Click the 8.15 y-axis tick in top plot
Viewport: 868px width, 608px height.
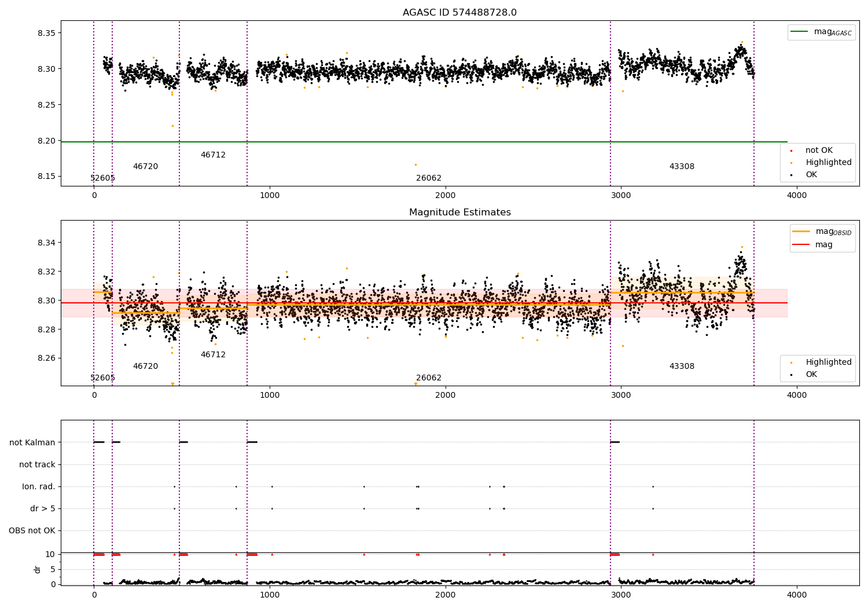[47, 177]
